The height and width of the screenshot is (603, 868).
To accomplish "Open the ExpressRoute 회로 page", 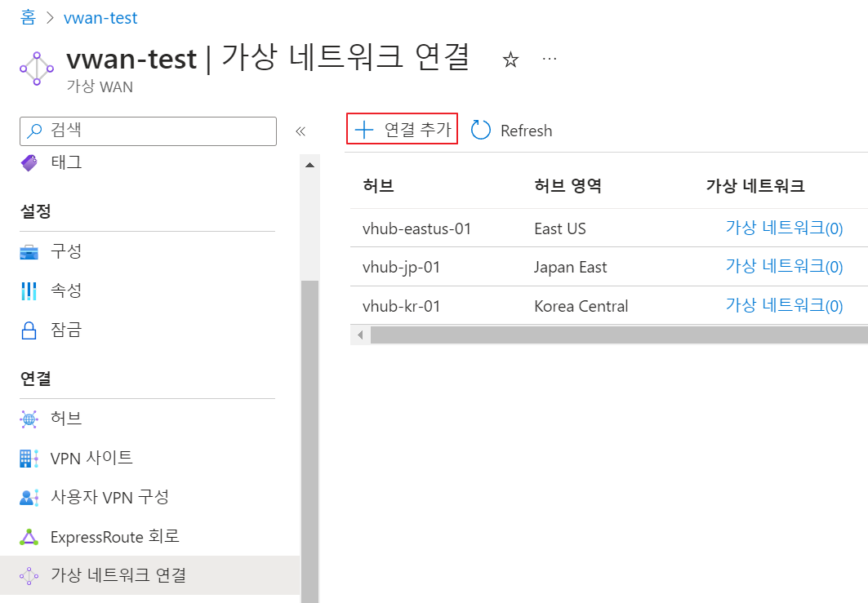I will [115, 537].
